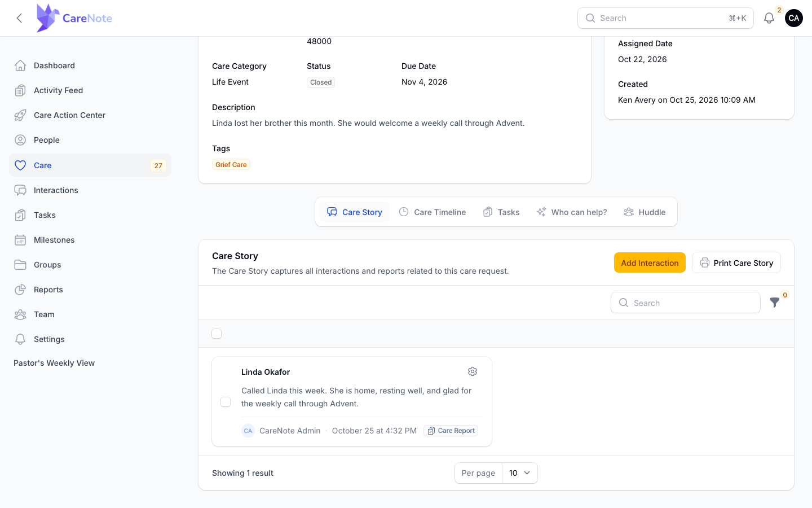This screenshot has height=508, width=812.
Task: Switch to the Care Timeline tab
Action: point(433,212)
